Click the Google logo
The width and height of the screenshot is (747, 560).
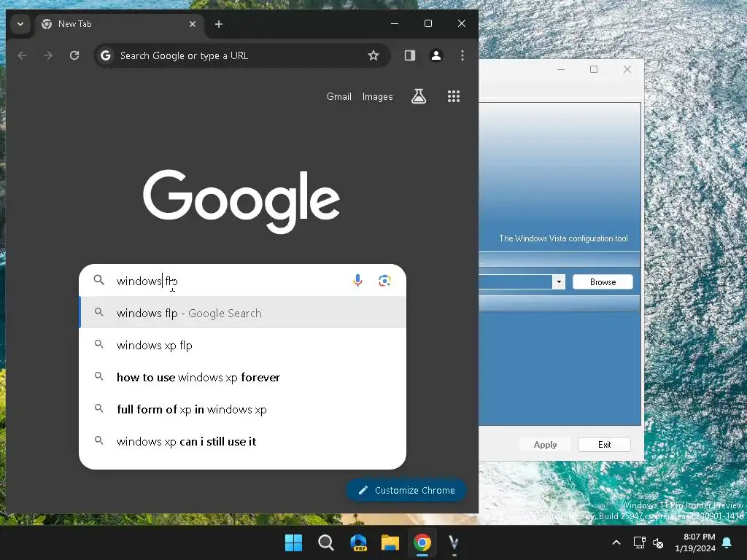(241, 201)
